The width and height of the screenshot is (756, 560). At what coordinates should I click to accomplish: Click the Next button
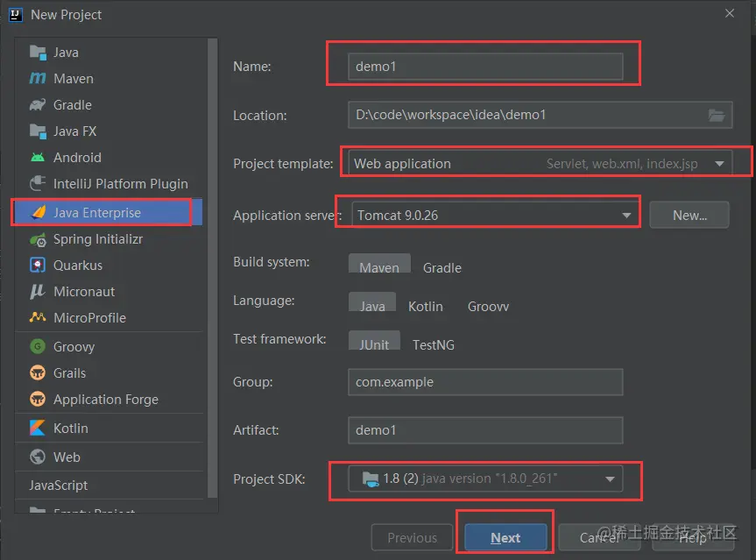point(505,537)
